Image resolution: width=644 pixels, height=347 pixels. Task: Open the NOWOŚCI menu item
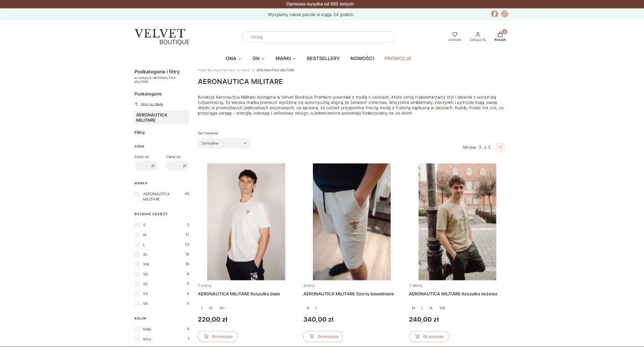[362, 59]
